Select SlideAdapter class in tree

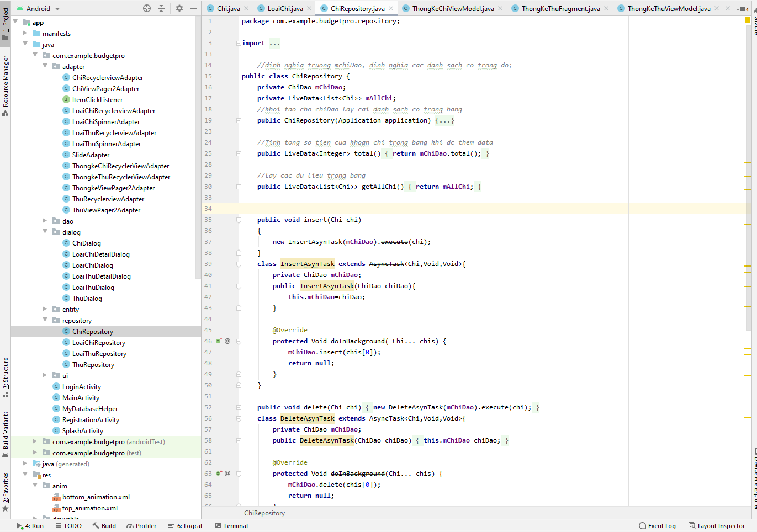(x=91, y=155)
